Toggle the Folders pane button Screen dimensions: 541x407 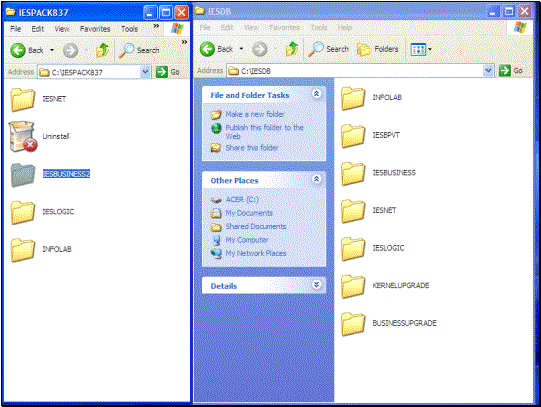[x=377, y=49]
